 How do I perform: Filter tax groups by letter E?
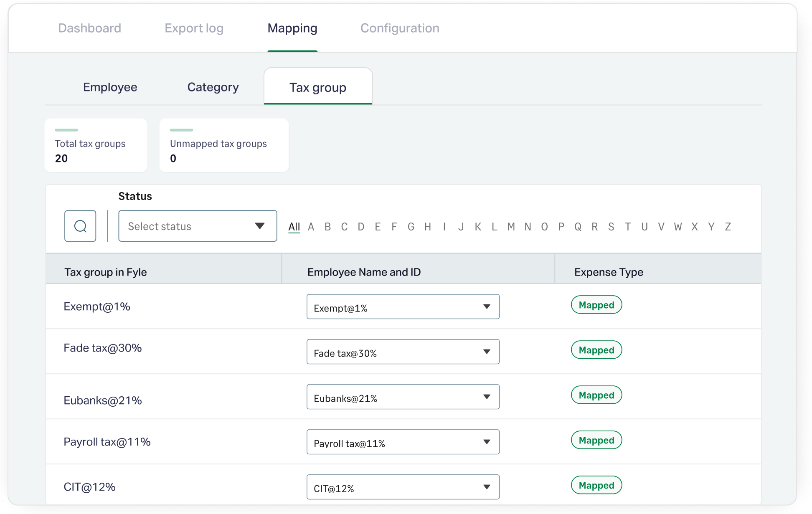[x=378, y=226]
